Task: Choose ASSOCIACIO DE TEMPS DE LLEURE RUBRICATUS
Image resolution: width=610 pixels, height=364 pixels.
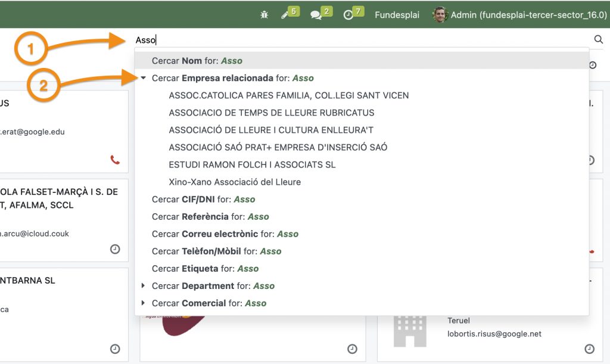Action: pos(271,113)
